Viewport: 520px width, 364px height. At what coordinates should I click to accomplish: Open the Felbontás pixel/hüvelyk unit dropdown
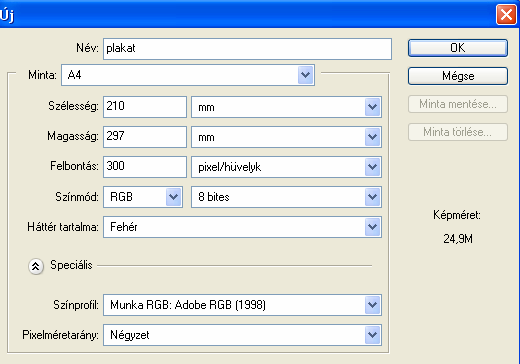point(286,167)
